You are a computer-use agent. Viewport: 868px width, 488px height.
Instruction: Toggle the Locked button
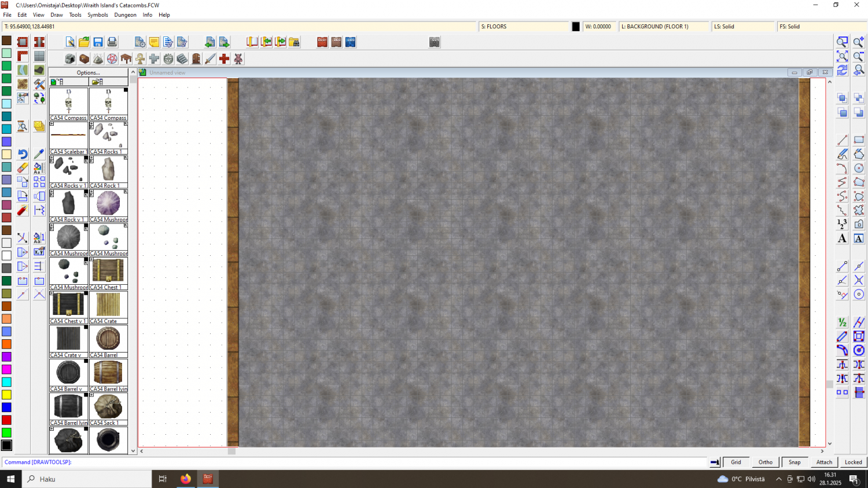[x=853, y=462]
